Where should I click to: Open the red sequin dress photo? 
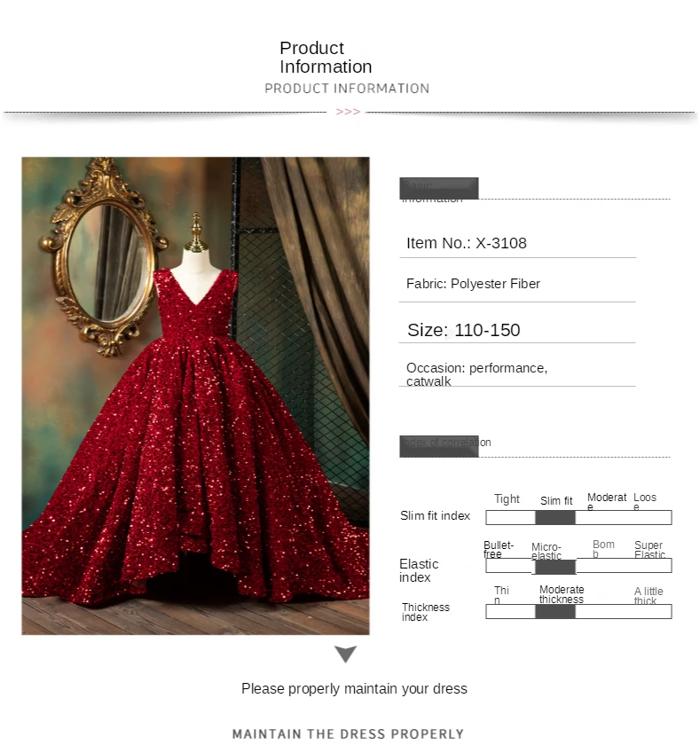point(195,396)
